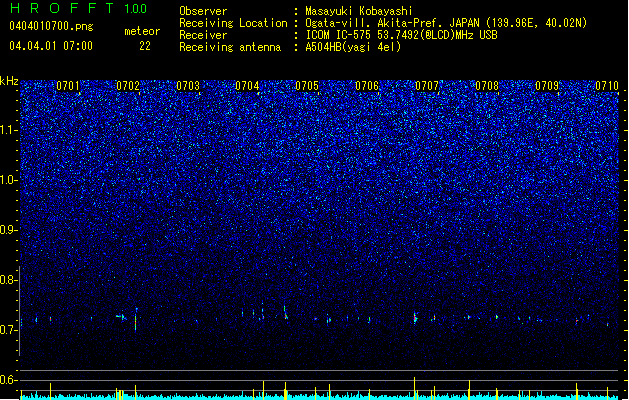
Task: Click the 0703 time marker
Action: tap(188, 86)
